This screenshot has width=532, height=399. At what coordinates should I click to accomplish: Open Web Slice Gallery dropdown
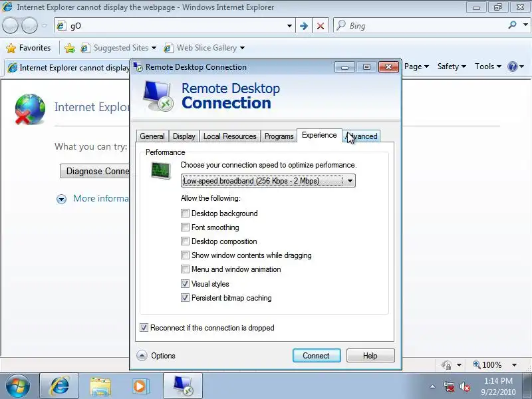(242, 48)
